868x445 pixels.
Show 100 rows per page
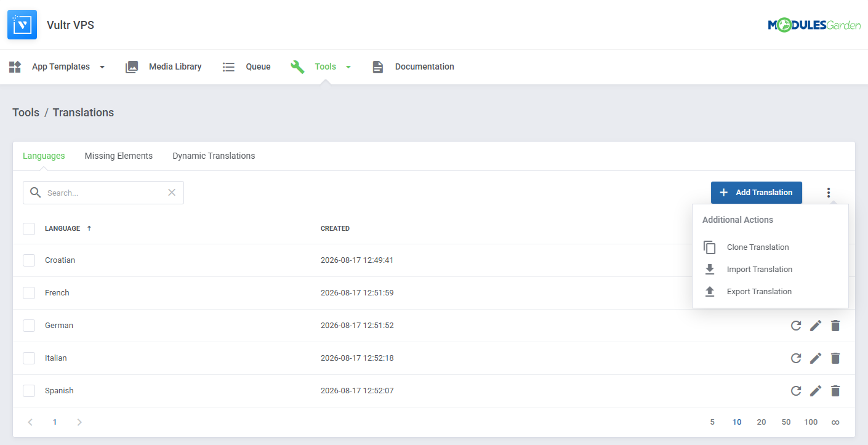click(x=811, y=422)
